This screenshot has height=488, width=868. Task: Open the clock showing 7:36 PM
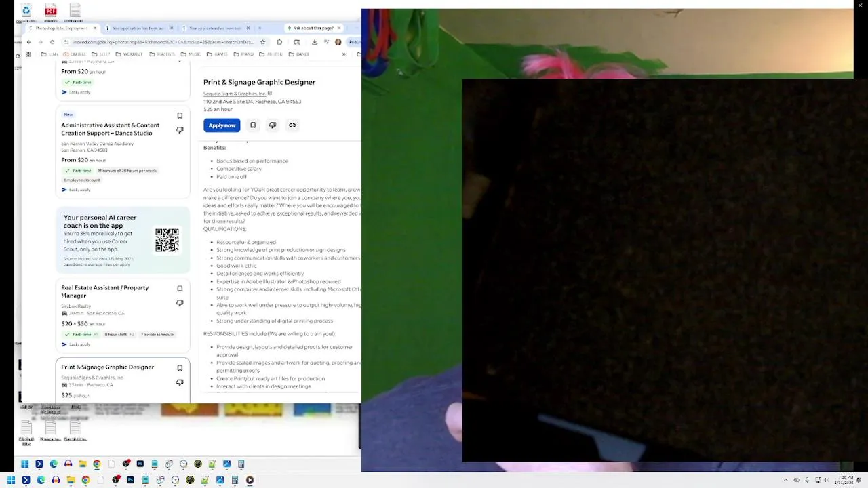tap(844, 480)
